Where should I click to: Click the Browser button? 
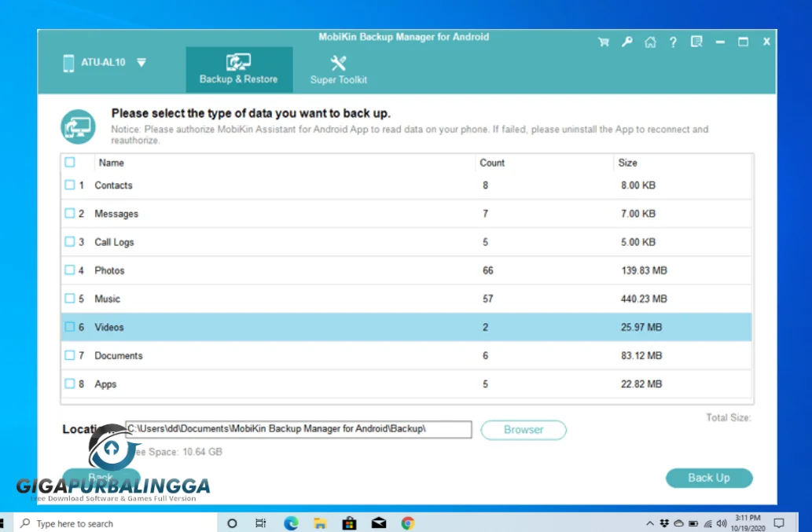[524, 430]
